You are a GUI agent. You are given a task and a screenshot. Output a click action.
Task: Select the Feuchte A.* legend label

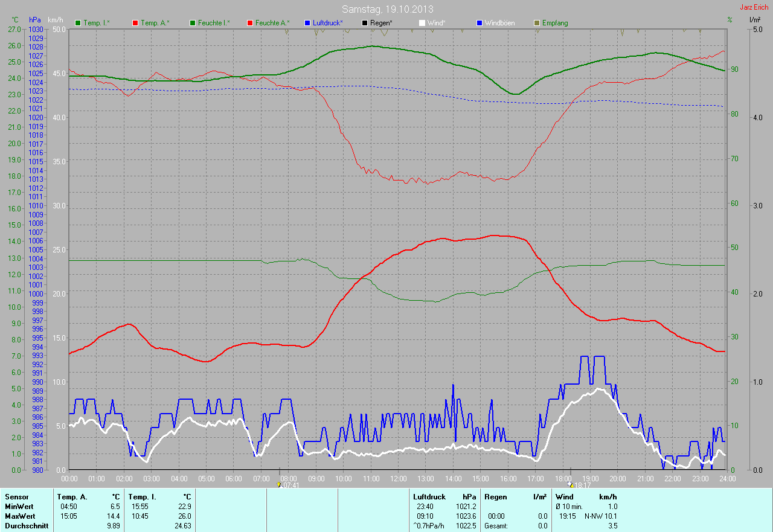tap(272, 23)
